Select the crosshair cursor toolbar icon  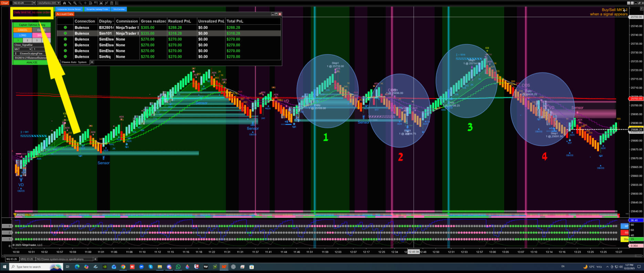[x=85, y=3]
